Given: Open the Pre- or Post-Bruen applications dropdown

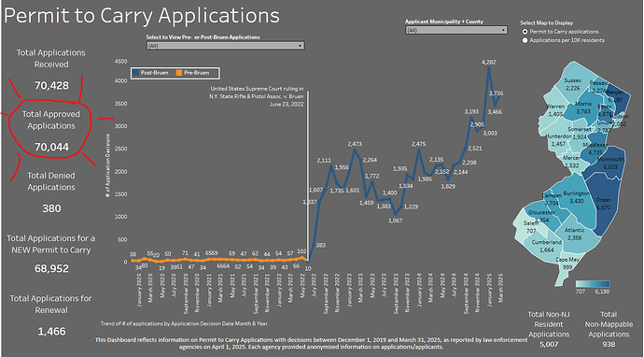Looking at the screenshot, I should coord(225,46).
